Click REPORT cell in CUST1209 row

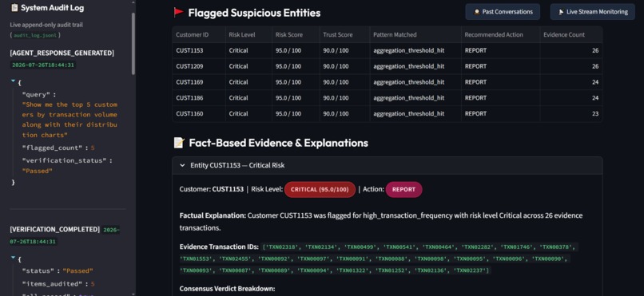pyautogui.click(x=500, y=66)
